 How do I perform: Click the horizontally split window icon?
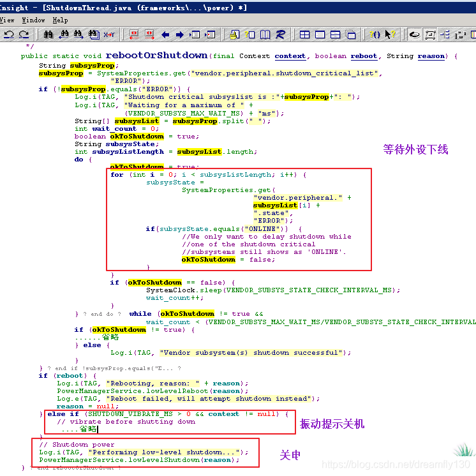click(x=335, y=34)
